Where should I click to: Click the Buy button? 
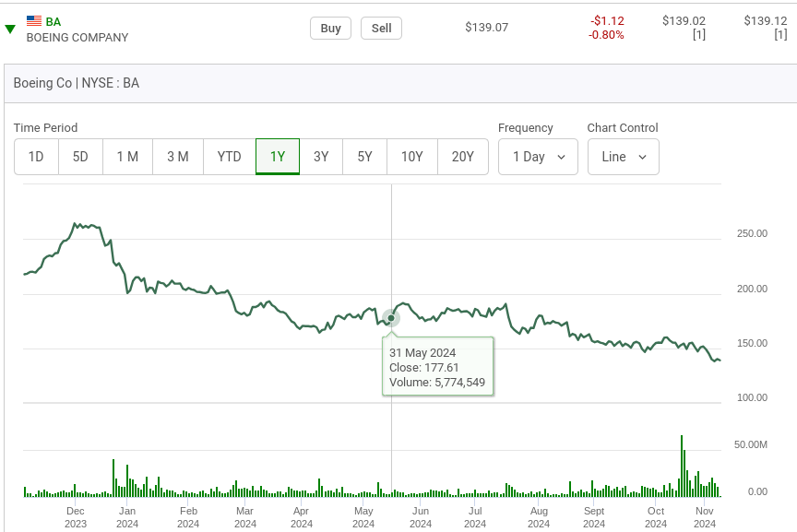click(x=330, y=28)
